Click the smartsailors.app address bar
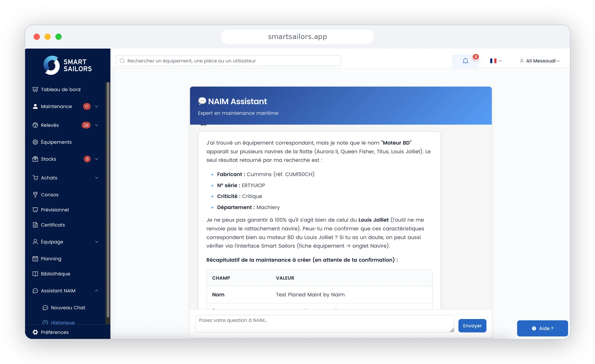This screenshot has height=364, width=595. coord(297,37)
